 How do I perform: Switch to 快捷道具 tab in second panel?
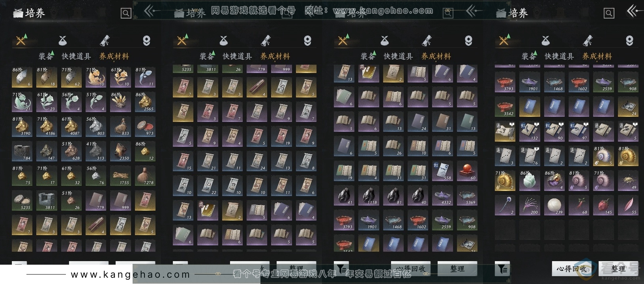click(237, 56)
